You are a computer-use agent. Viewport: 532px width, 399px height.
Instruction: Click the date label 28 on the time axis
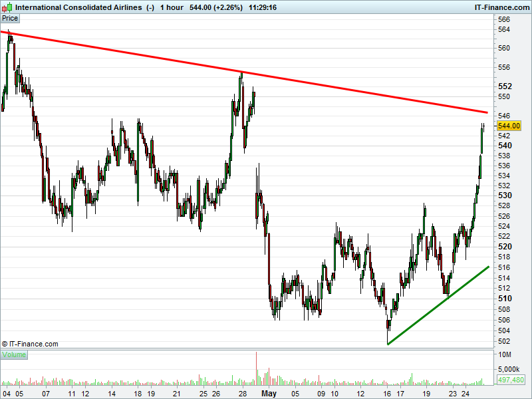coord(243,394)
